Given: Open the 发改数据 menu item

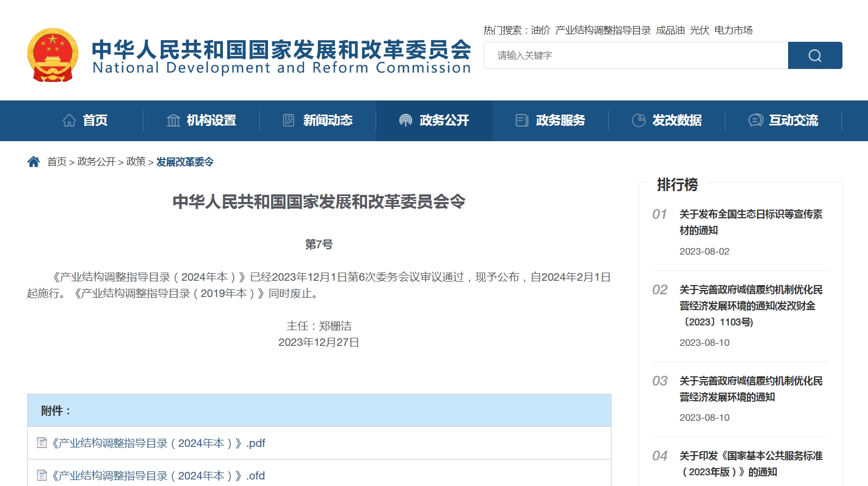Looking at the screenshot, I should tap(667, 121).
